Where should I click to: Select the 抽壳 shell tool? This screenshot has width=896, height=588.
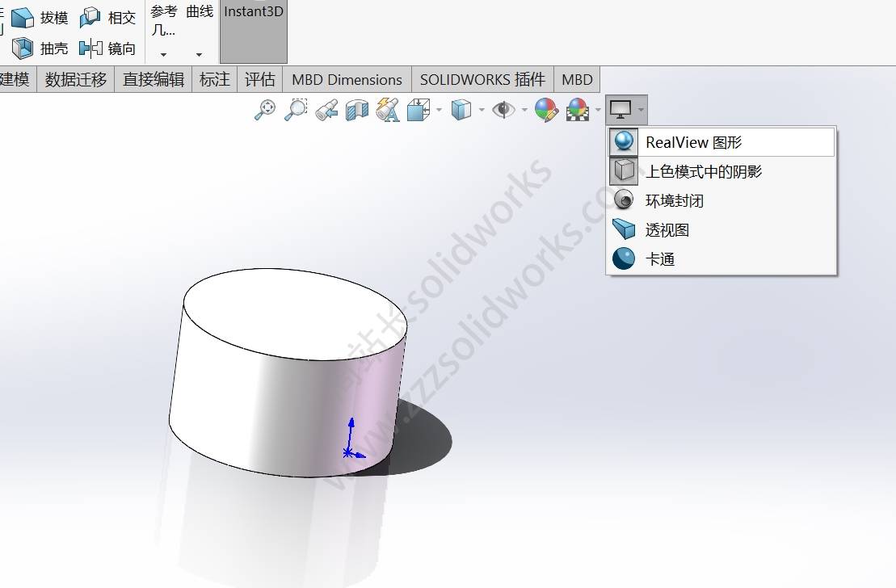point(40,48)
